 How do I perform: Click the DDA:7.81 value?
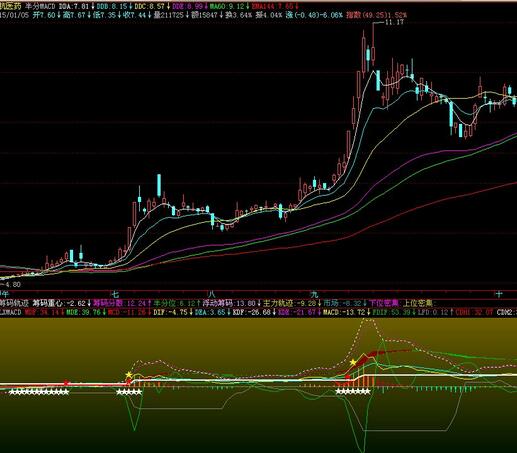tap(74, 6)
